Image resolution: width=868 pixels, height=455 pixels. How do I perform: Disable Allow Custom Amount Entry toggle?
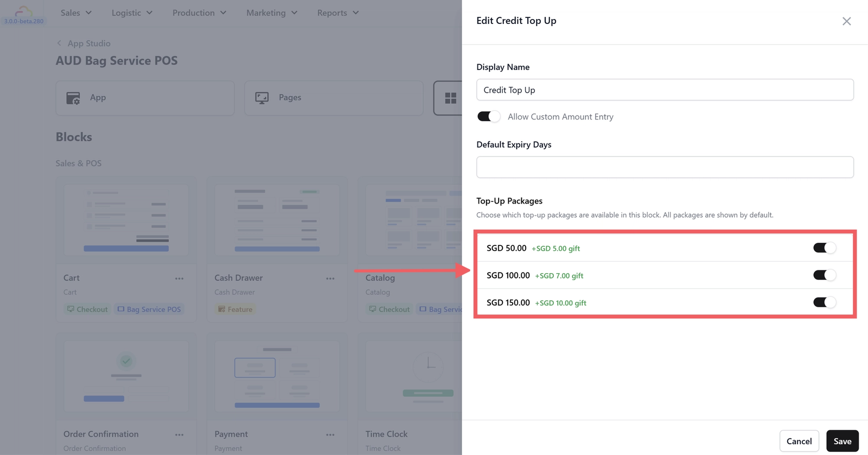[488, 116]
